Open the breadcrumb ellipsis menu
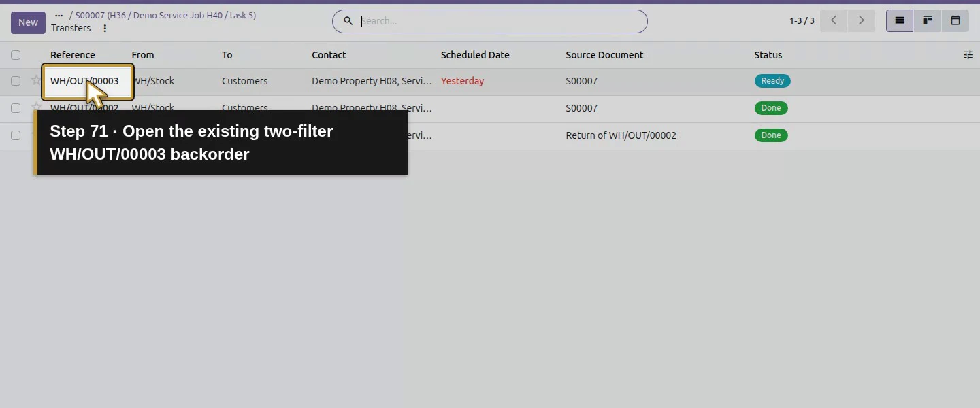Viewport: 980px width, 408px height. point(59,15)
